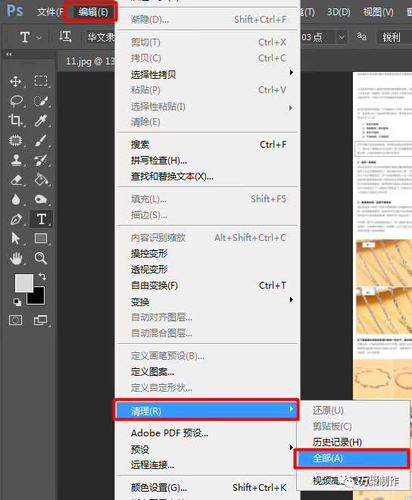Select the Eraser tool

click(16, 180)
